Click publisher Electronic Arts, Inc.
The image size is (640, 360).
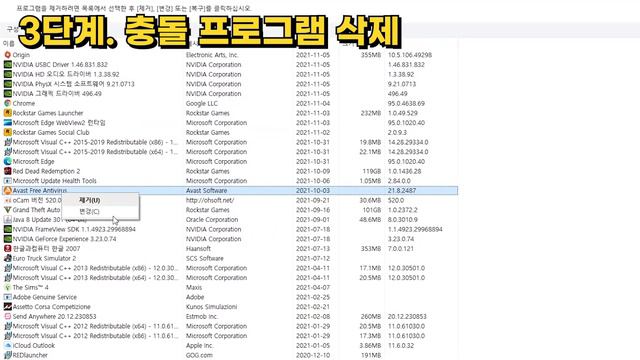click(212, 55)
